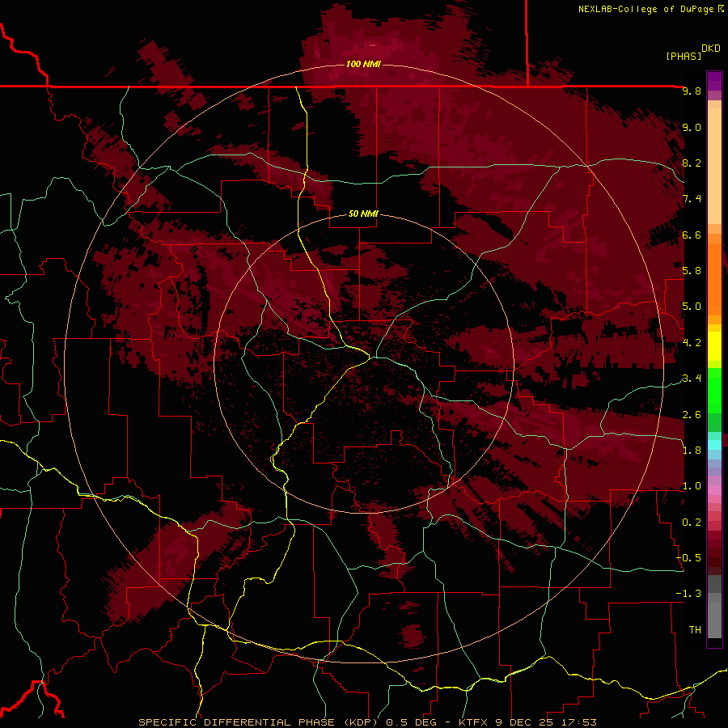Click the DKD label above the color scale

point(711,49)
